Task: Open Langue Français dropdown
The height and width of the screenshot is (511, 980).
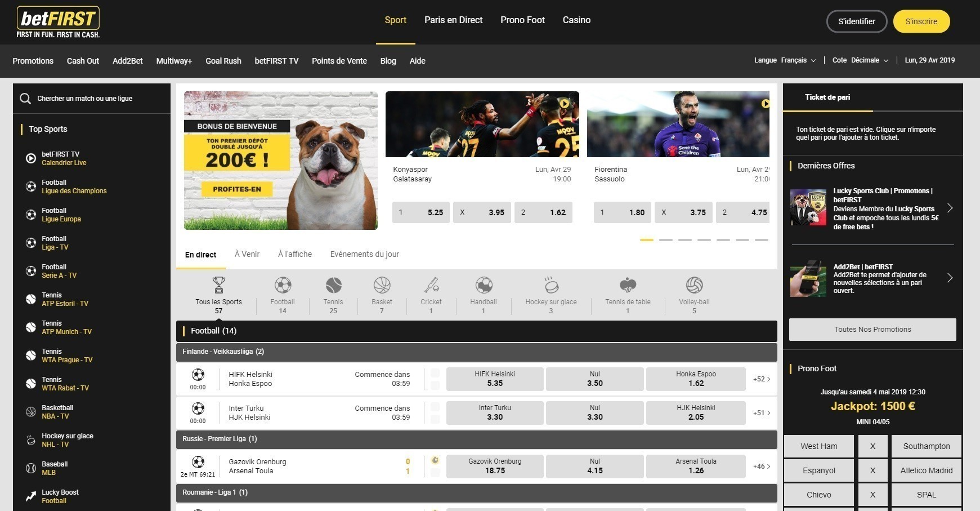Action: click(785, 60)
